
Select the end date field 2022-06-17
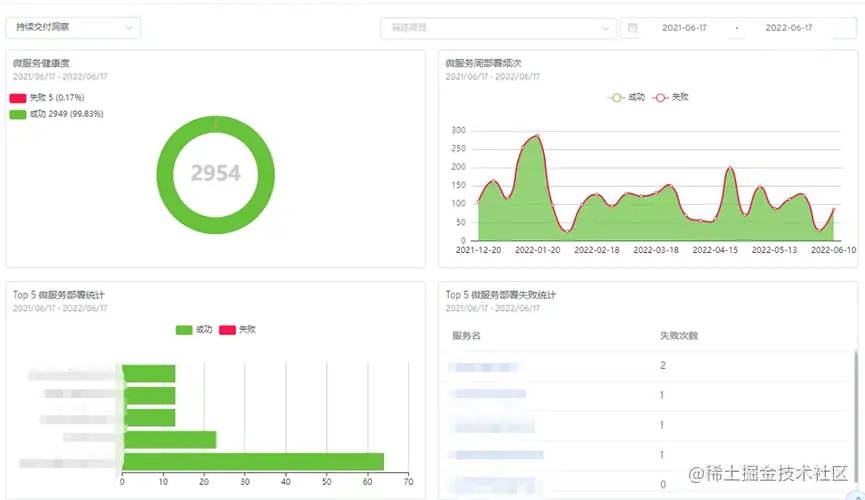[x=788, y=28]
